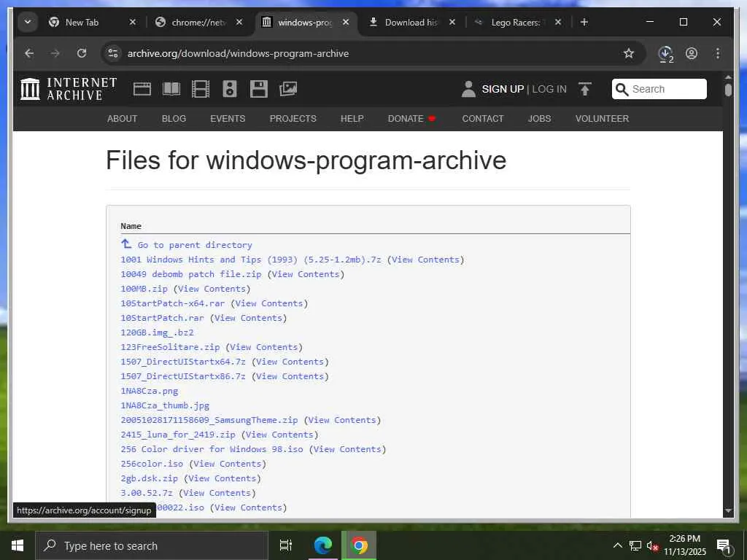This screenshot has height=560, width=747.
Task: Open HELP menu item
Action: pyautogui.click(x=352, y=119)
